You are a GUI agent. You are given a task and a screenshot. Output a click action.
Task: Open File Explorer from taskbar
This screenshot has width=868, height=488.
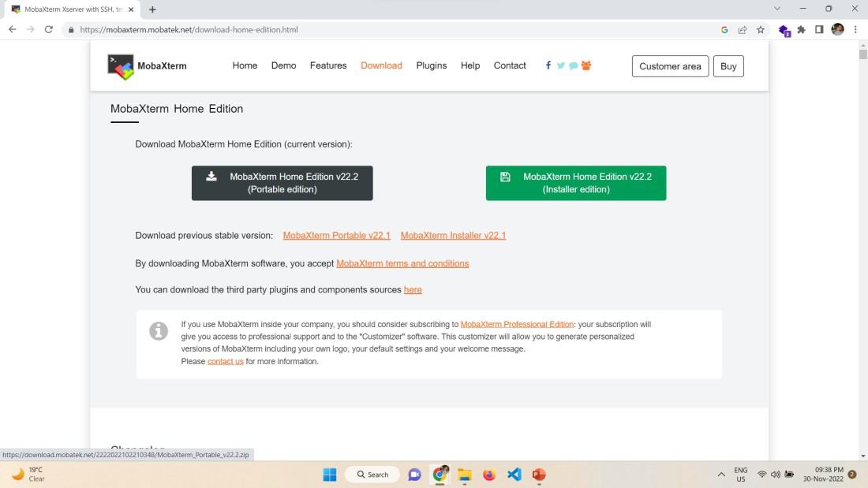pyautogui.click(x=465, y=475)
